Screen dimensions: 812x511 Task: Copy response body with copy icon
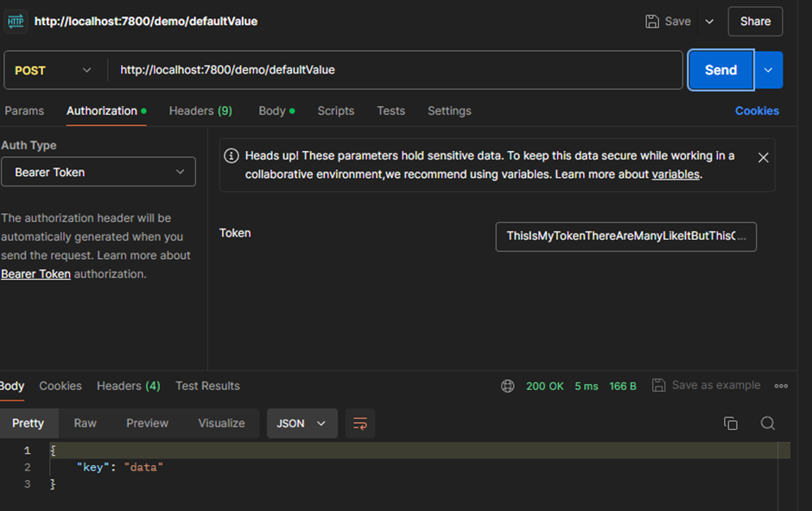click(731, 423)
